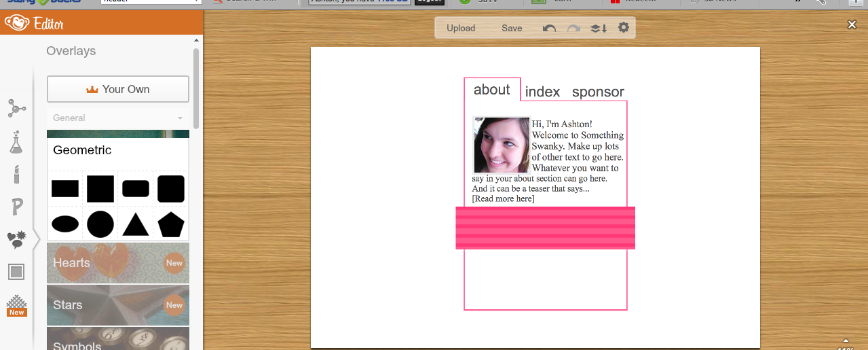This screenshot has height=350, width=868.
Task: Add the black pentagon overlay
Action: click(x=171, y=224)
